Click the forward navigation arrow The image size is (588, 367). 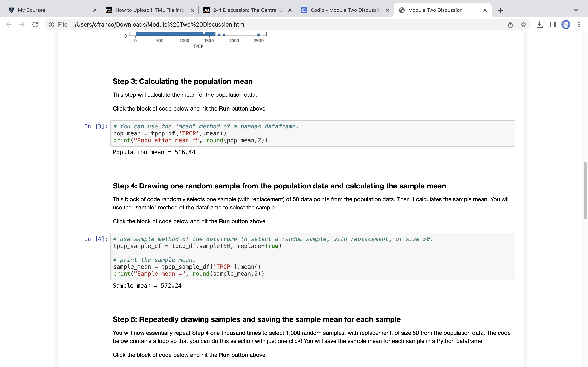point(22,24)
